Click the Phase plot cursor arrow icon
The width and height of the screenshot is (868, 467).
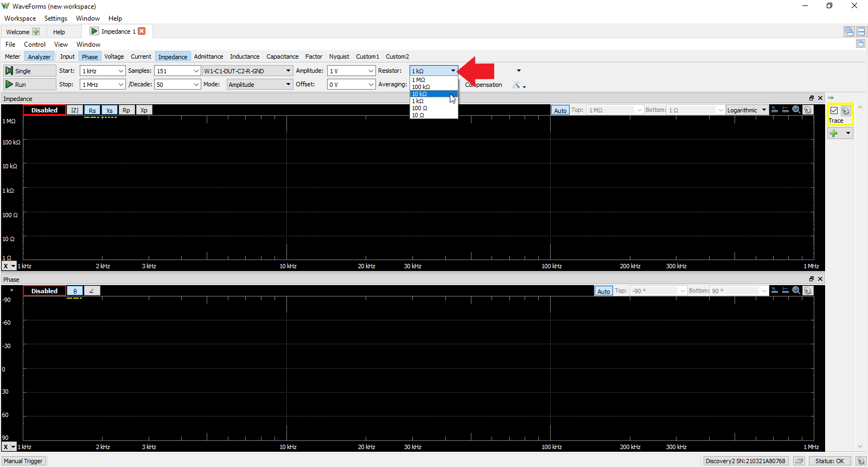775,291
